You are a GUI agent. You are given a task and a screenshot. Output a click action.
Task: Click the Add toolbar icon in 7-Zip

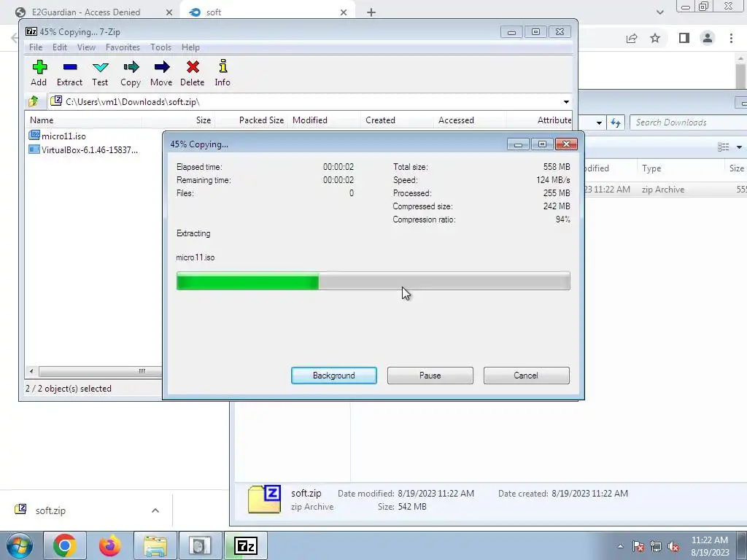coord(39,73)
